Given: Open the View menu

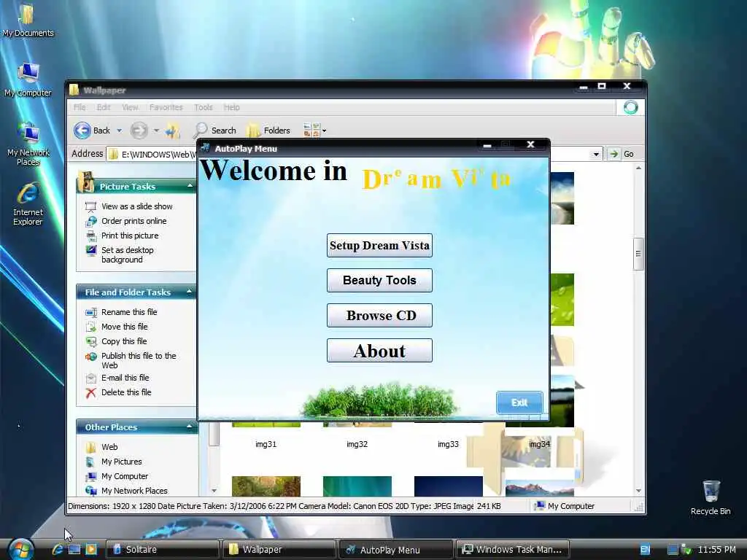Looking at the screenshot, I should (x=130, y=107).
